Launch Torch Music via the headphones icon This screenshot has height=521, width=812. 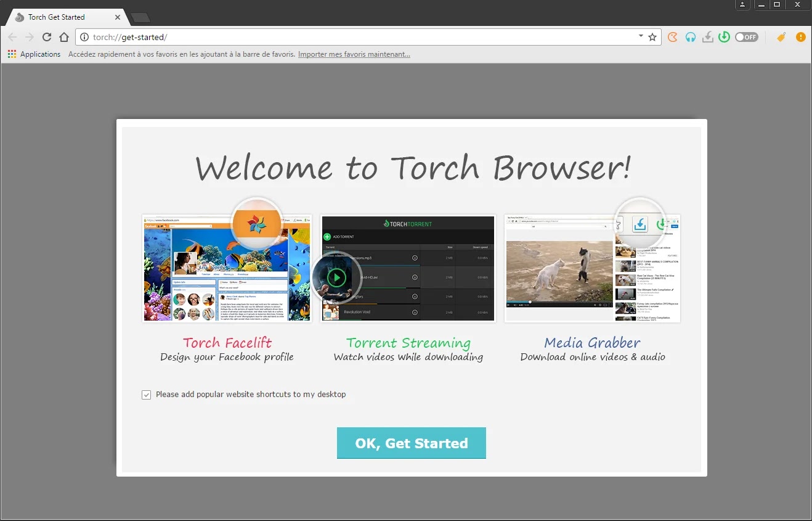click(691, 37)
